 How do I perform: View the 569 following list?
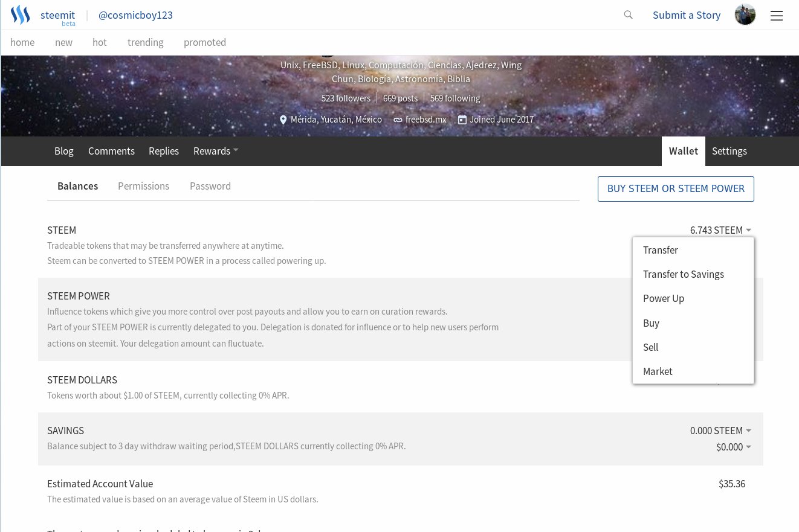(x=455, y=98)
